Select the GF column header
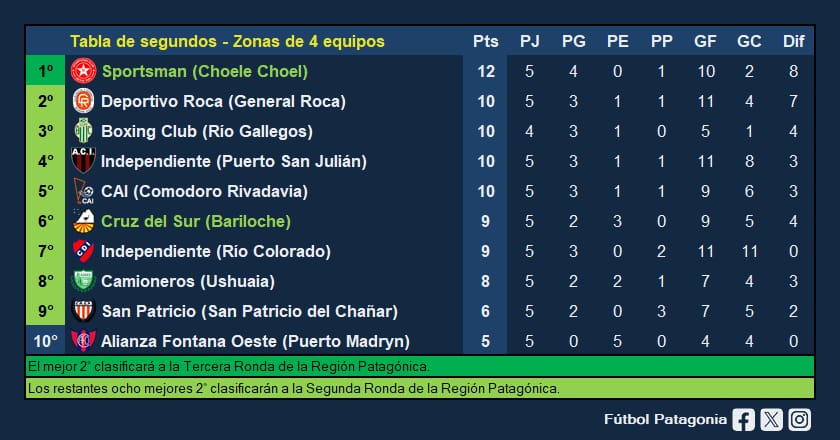This screenshot has width=840, height=440. 705,42
